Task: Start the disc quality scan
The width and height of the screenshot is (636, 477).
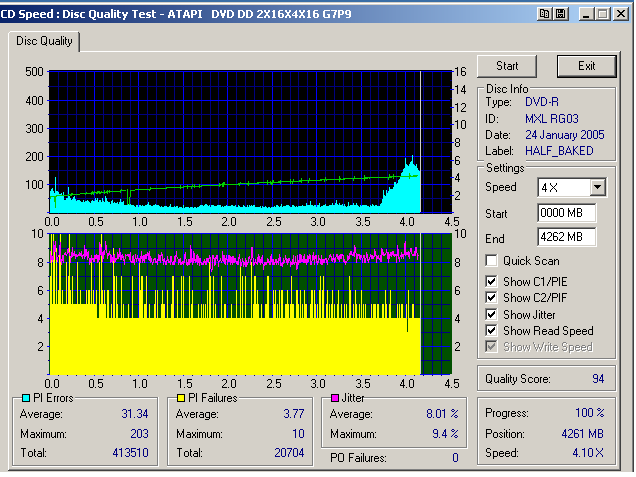Action: [x=507, y=66]
